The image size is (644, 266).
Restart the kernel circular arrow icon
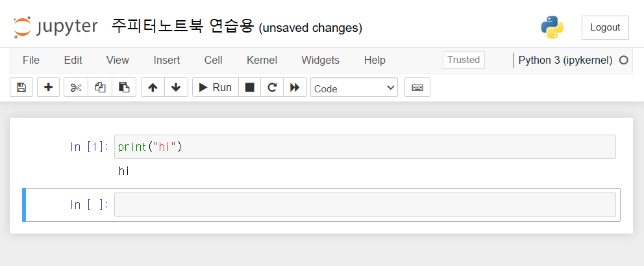click(x=272, y=87)
